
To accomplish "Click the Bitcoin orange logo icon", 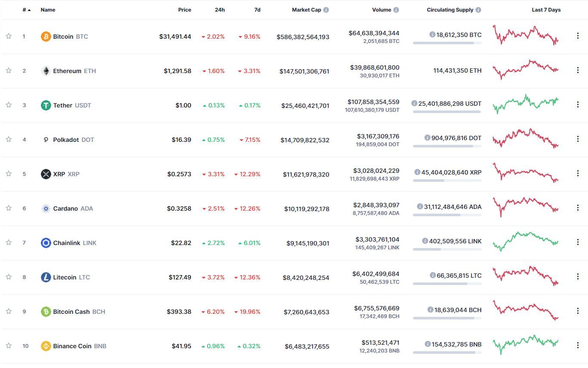I will (x=46, y=37).
